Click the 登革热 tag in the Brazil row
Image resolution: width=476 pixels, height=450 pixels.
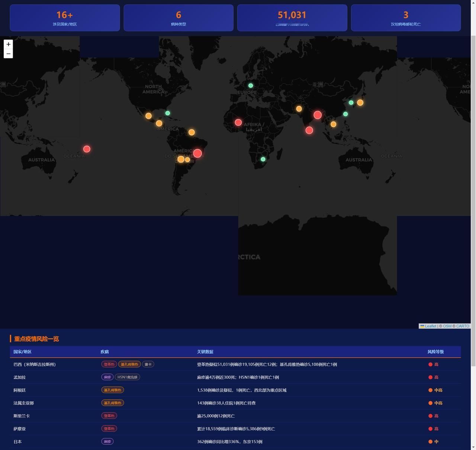tap(109, 364)
